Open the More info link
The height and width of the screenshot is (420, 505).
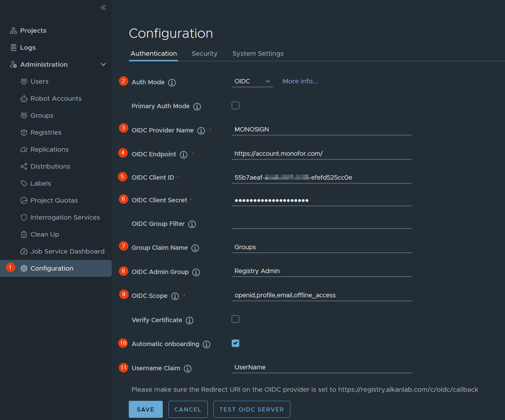(300, 81)
